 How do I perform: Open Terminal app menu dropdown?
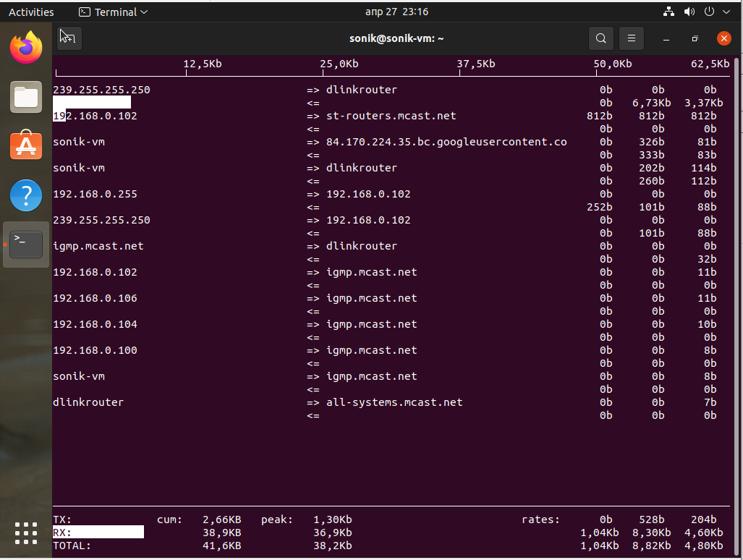click(113, 12)
